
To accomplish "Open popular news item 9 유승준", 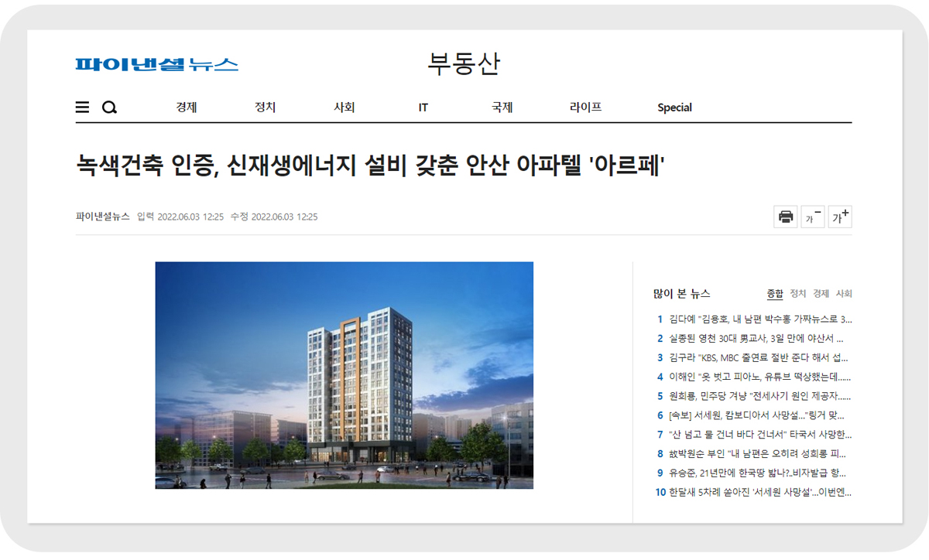I will click(x=753, y=473).
